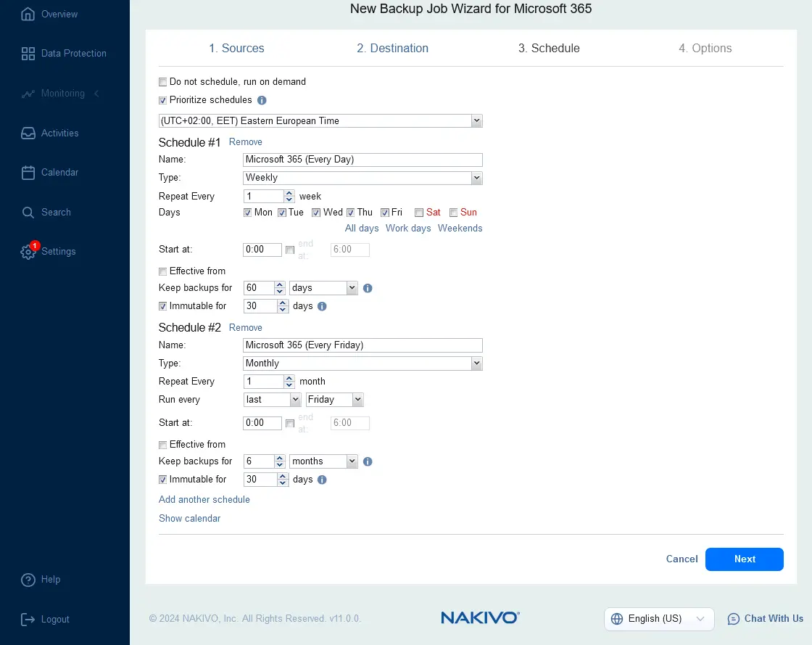
Task: Uncheck the Mon day checkbox
Action: pyautogui.click(x=247, y=213)
